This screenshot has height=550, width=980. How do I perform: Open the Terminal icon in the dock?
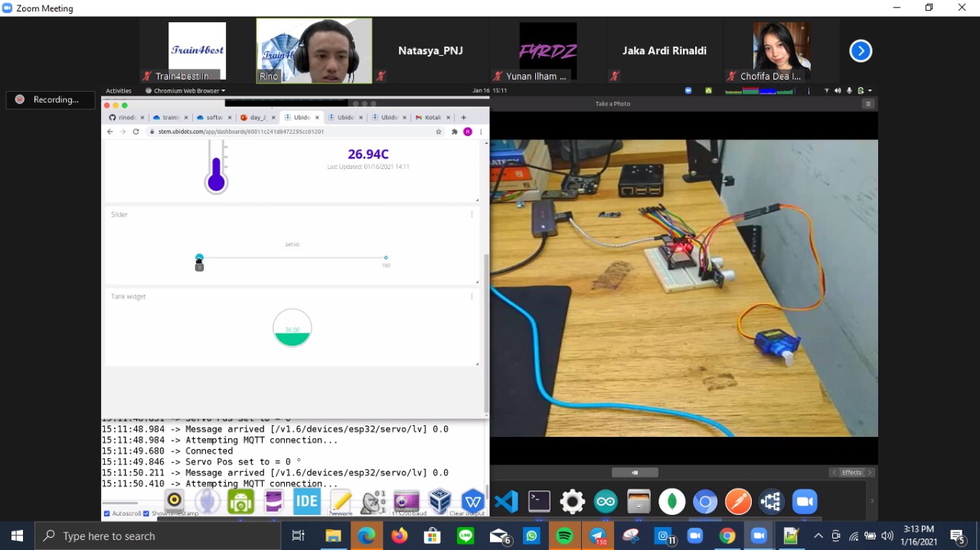539,502
